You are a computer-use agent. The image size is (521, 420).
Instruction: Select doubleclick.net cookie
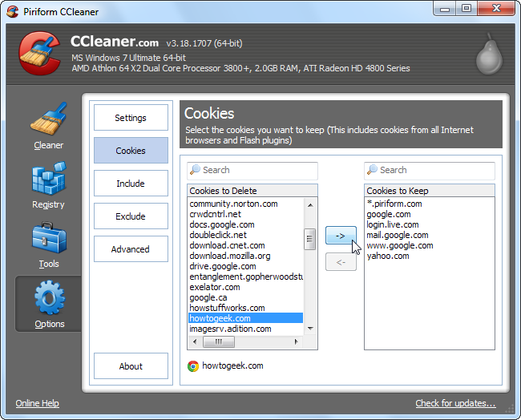click(x=246, y=235)
